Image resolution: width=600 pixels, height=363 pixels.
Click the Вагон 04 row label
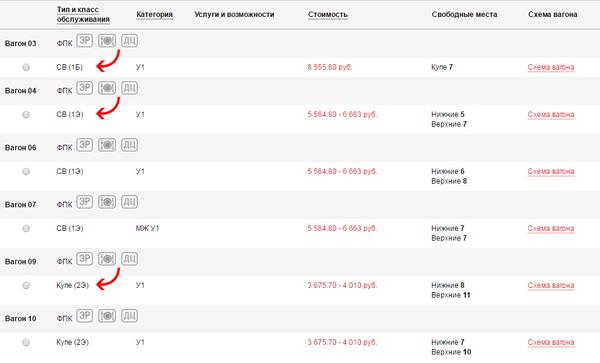tap(21, 91)
